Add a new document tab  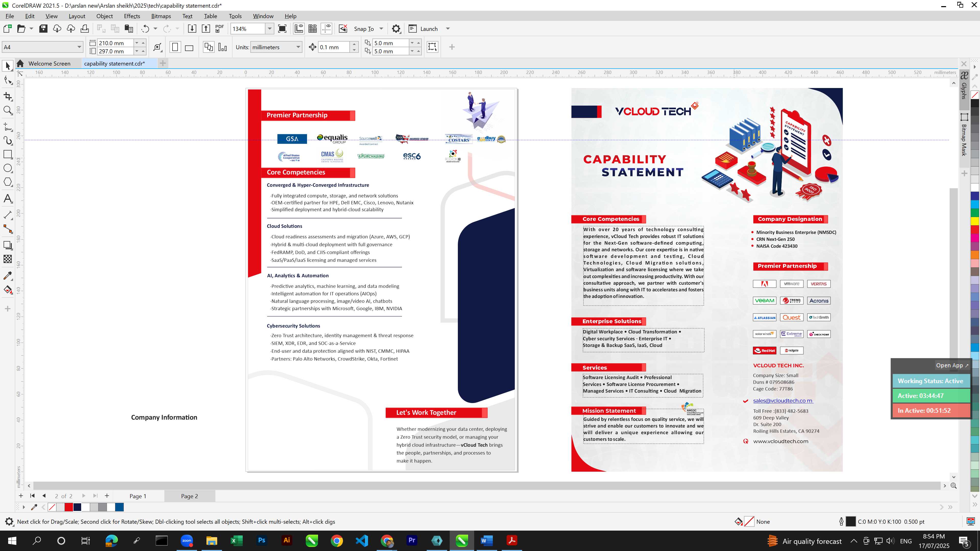point(163,63)
